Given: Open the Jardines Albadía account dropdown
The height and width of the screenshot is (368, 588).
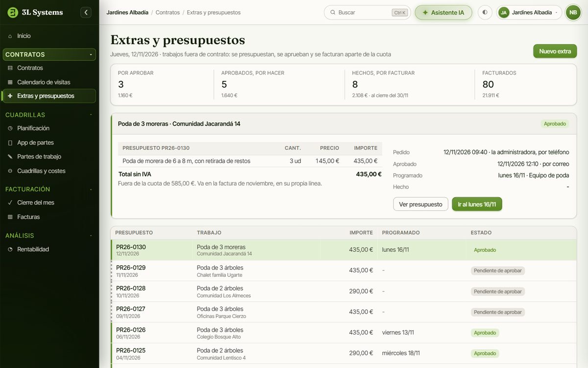Looking at the screenshot, I should 530,12.
